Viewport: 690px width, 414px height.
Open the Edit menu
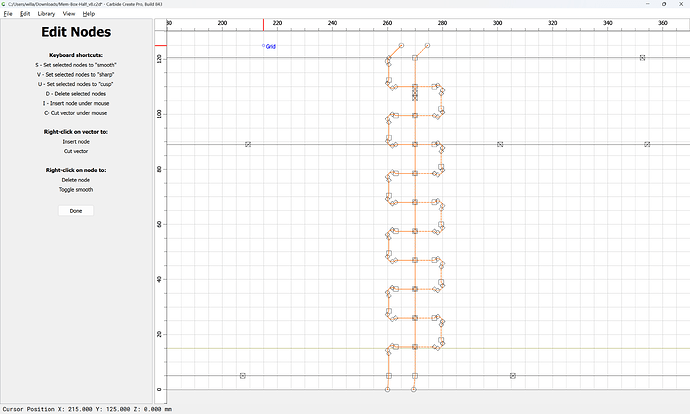(x=25, y=14)
